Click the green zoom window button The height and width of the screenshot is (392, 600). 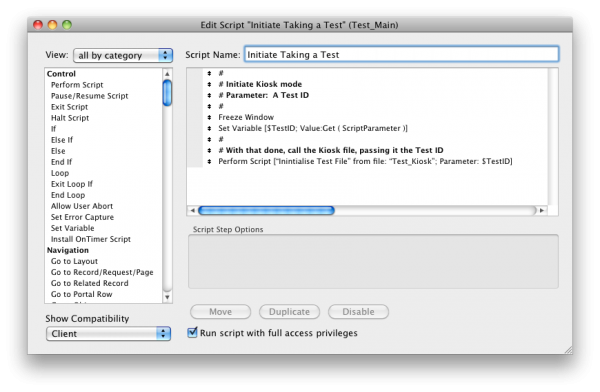[x=67, y=25]
